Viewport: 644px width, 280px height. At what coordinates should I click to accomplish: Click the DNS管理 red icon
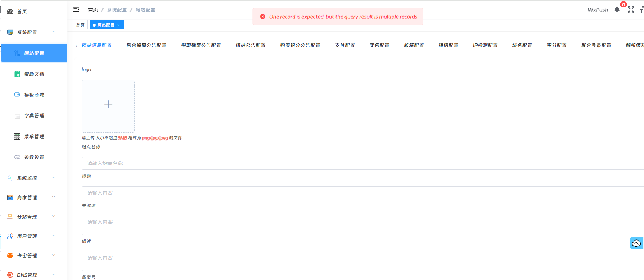click(10, 275)
